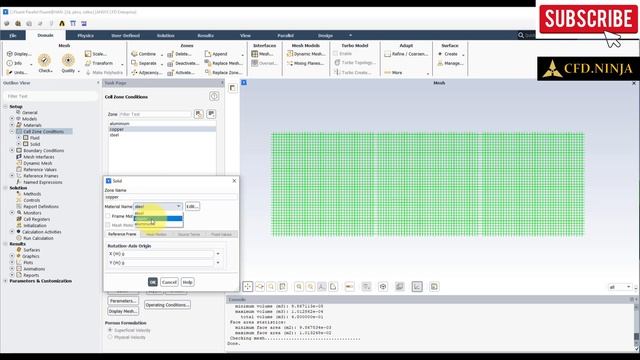Open the Material Name dropdown
Image resolution: width=640 pixels, height=360 pixels.
coord(158,207)
